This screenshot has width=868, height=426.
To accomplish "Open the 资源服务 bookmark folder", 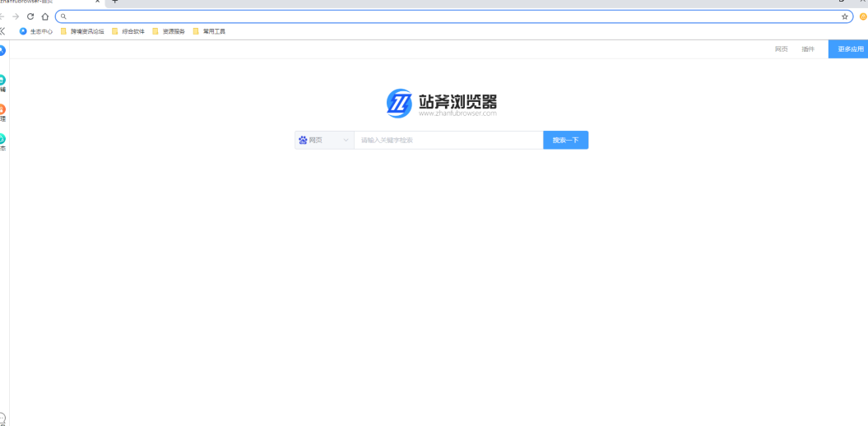I will pos(169,31).
